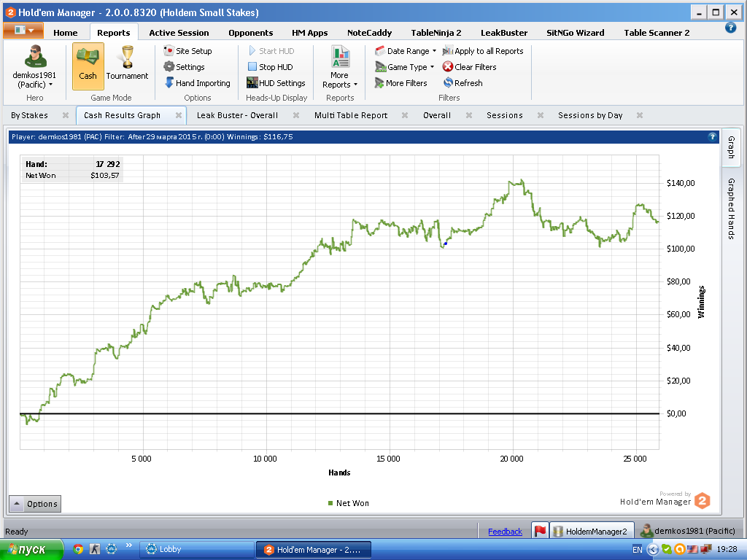Close the Cash Results Graph tab

click(179, 115)
